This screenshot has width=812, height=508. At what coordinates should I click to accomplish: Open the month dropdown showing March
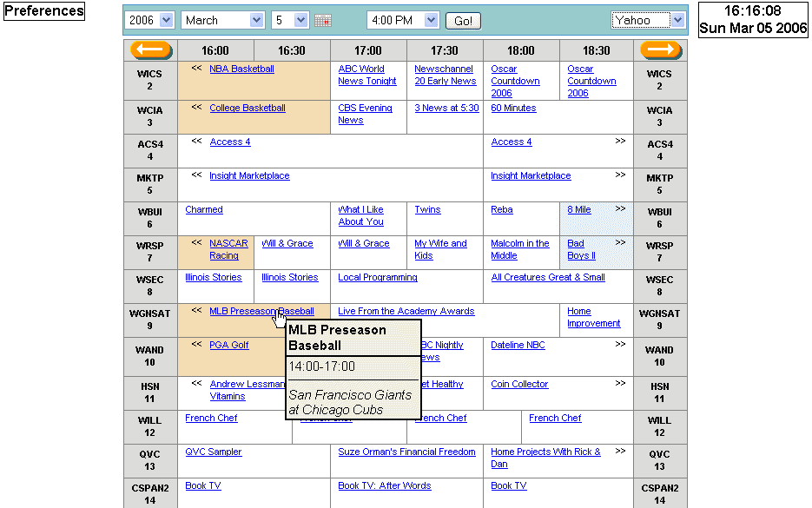coord(223,20)
